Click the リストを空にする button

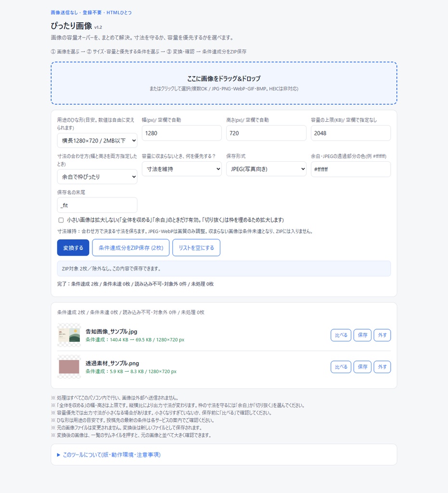point(196,248)
